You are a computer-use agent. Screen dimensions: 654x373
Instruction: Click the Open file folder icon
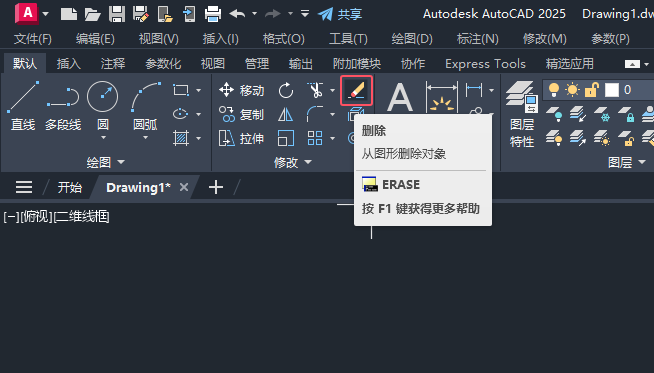pyautogui.click(x=92, y=14)
